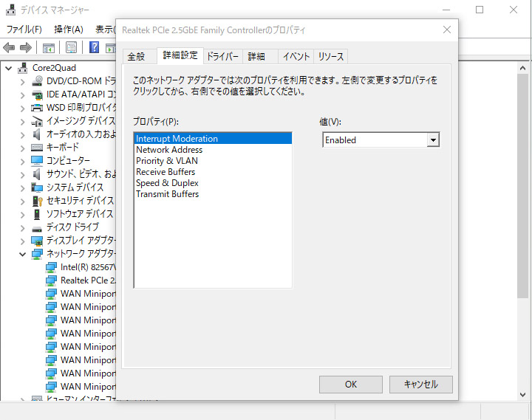Switch to the ドライバー tab

click(x=223, y=56)
